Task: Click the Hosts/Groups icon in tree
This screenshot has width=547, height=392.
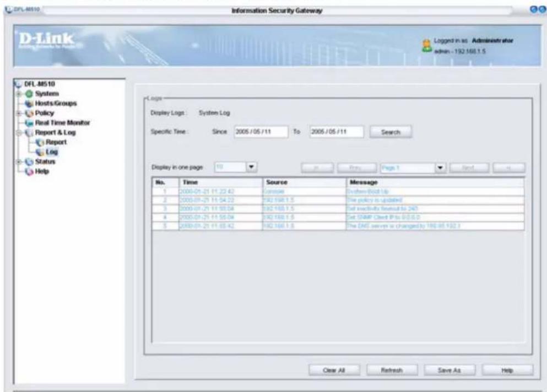Action: (29, 104)
